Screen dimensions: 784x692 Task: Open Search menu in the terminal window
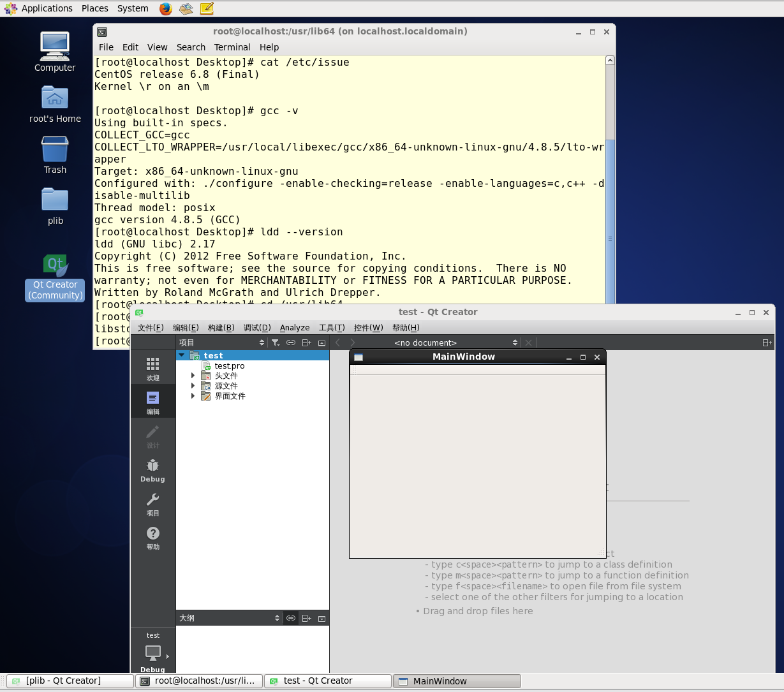191,47
